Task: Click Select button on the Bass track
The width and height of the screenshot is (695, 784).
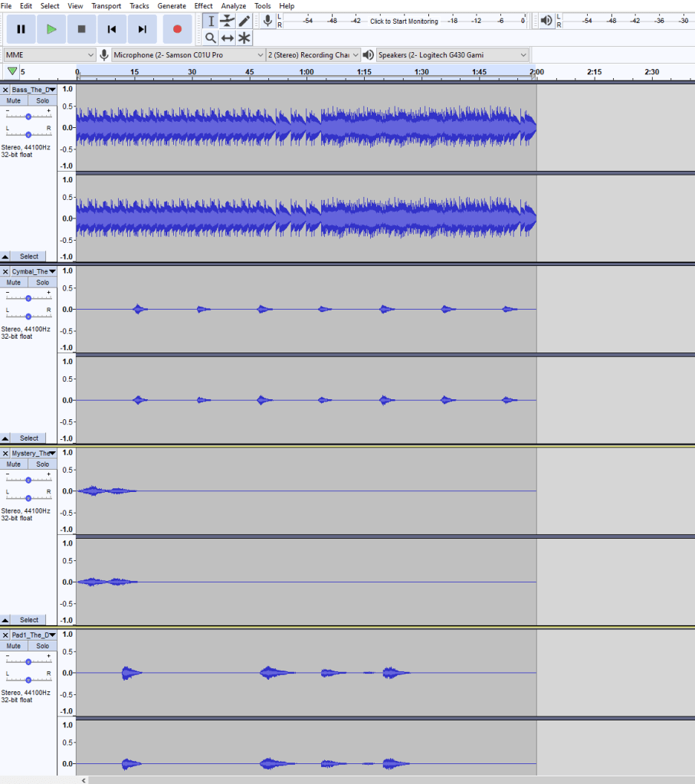Action: 29,257
